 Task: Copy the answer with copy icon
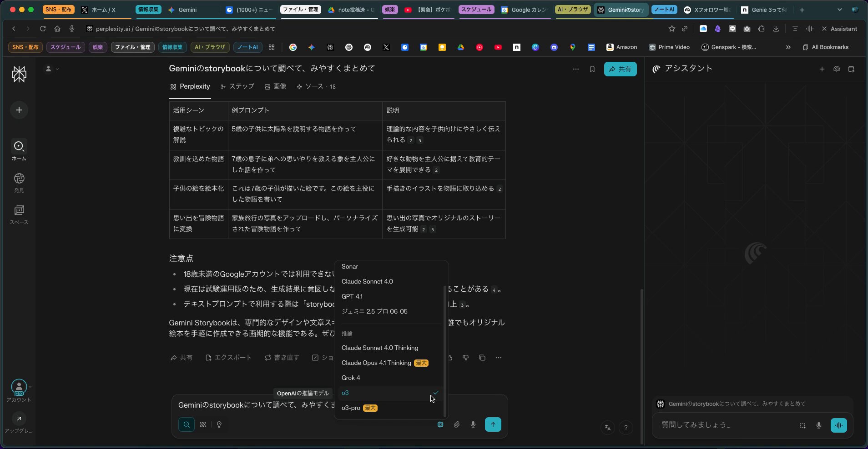(x=482, y=358)
